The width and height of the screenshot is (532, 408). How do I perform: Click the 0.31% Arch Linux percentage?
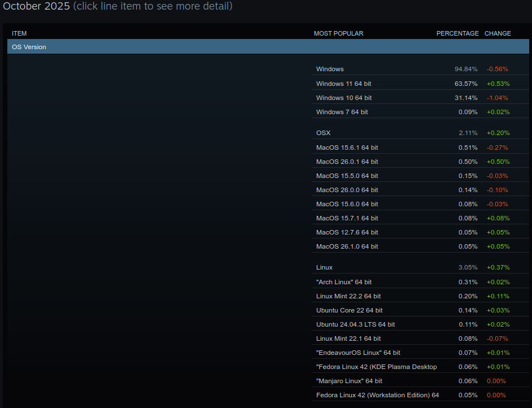coord(468,282)
